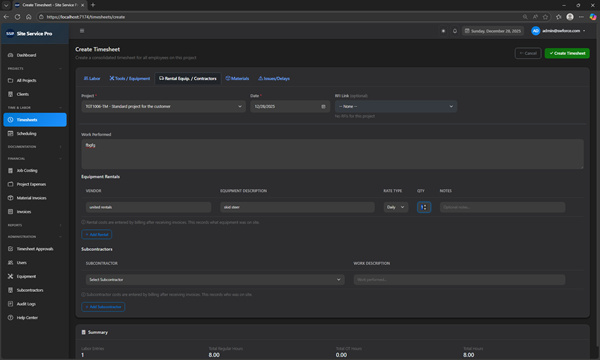Open browser profile icon
This screenshot has height=360, width=600.
[570, 17]
